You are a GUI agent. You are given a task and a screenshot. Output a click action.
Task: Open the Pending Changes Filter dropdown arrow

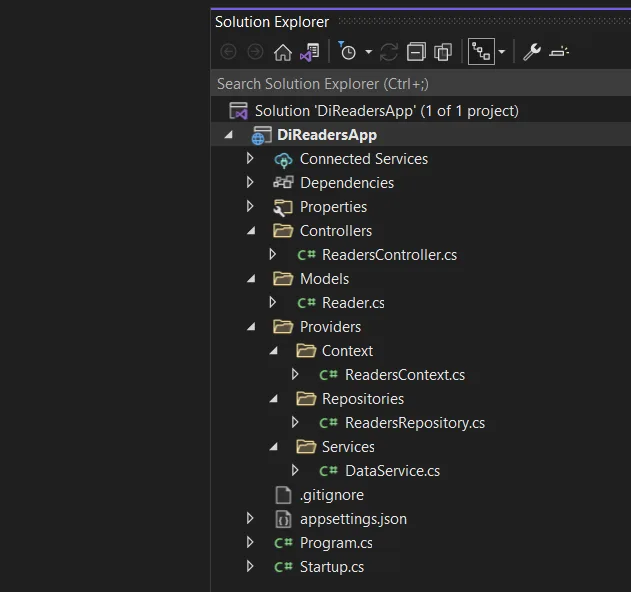368,52
